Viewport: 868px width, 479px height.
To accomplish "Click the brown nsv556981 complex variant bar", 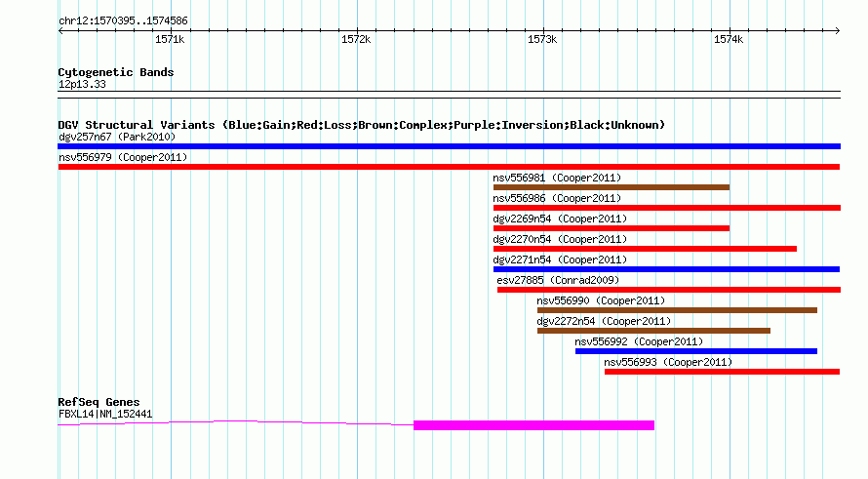I will click(x=612, y=187).
